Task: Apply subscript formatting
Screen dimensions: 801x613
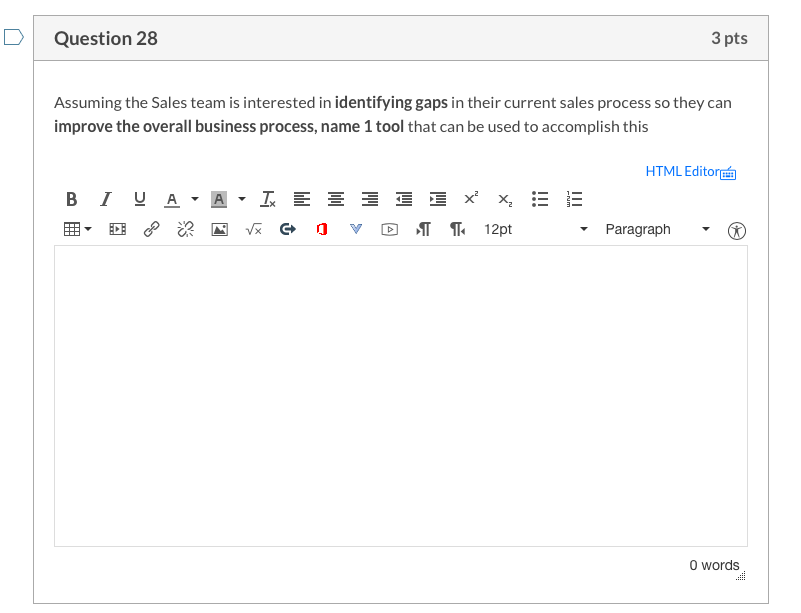Action: click(x=505, y=200)
